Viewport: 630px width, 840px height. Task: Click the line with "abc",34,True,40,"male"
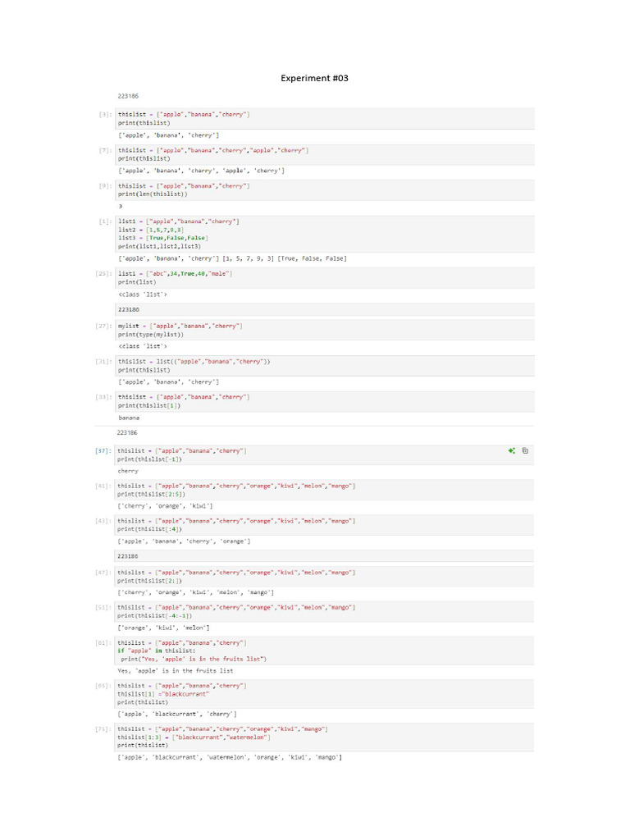click(x=176, y=274)
